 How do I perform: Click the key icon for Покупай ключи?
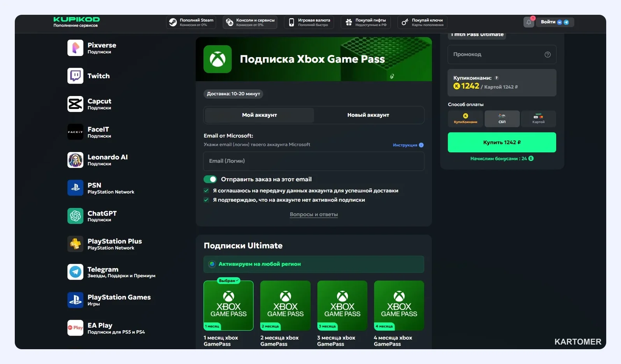tap(405, 22)
